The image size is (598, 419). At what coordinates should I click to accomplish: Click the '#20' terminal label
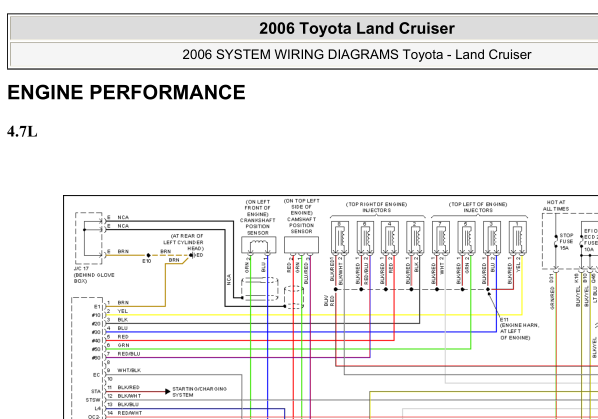[96, 324]
